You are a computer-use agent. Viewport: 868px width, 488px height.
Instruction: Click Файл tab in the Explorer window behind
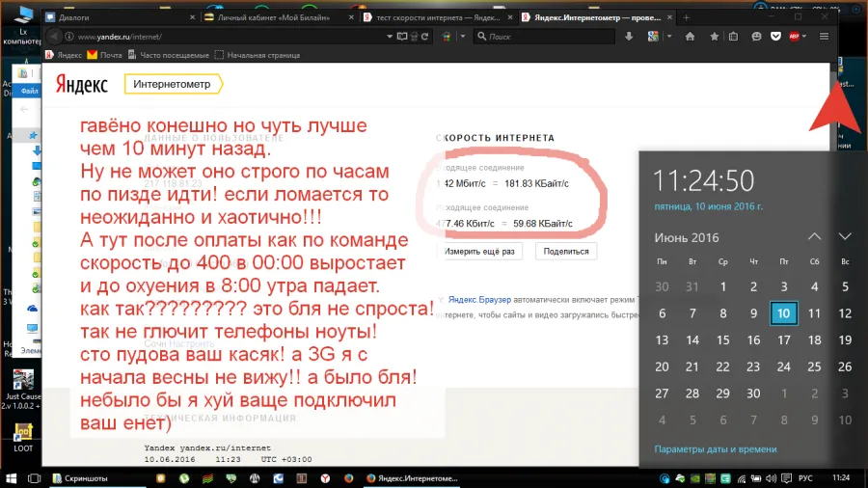point(29,91)
